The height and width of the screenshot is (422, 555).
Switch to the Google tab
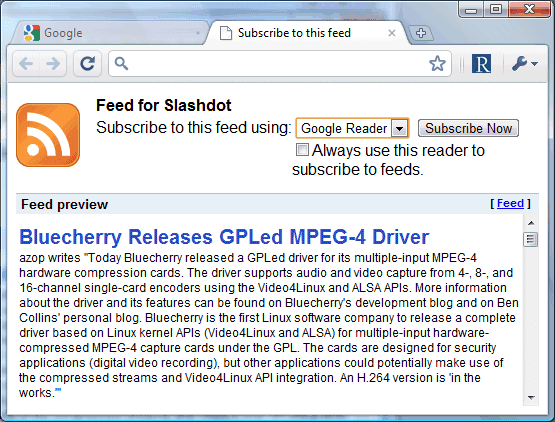click(106, 33)
